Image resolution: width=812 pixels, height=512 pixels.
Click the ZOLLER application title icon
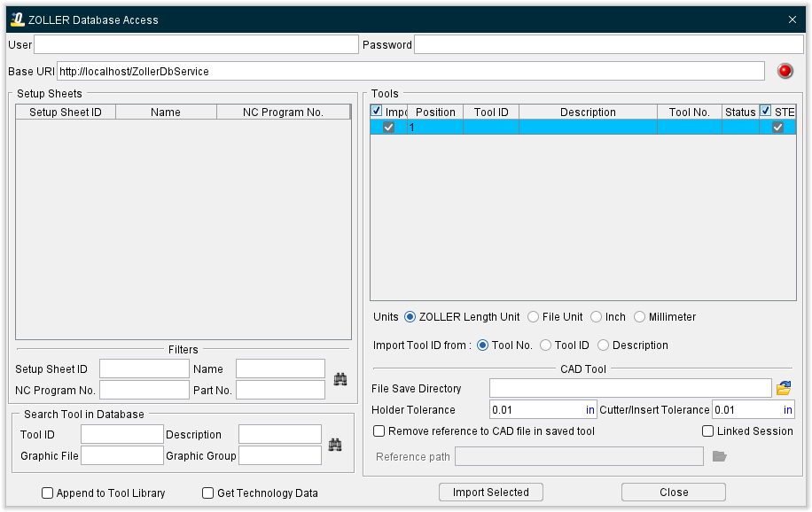[x=18, y=19]
